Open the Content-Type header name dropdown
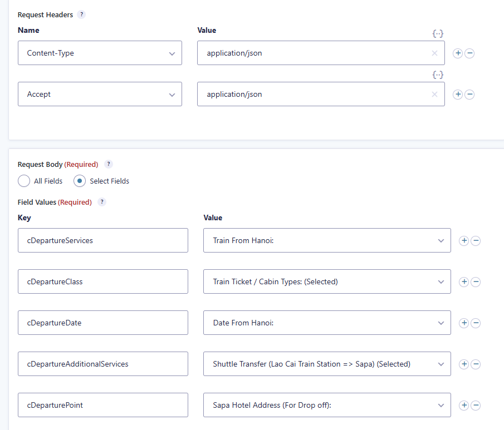 [100, 53]
